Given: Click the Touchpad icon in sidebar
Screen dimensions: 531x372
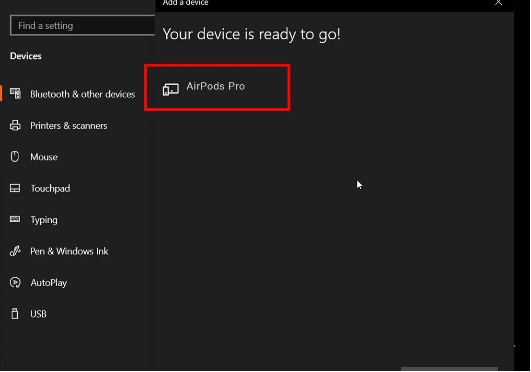Looking at the screenshot, I should [15, 188].
